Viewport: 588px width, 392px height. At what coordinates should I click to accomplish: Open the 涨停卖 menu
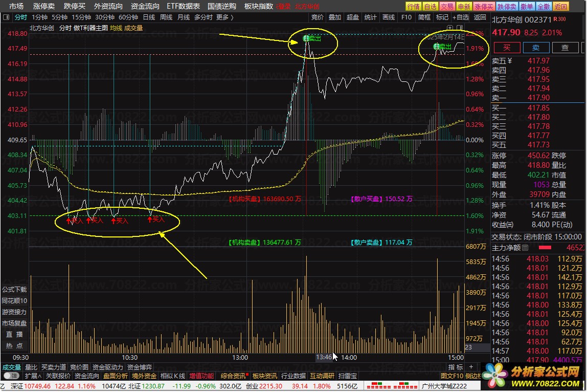pyautogui.click(x=44, y=6)
